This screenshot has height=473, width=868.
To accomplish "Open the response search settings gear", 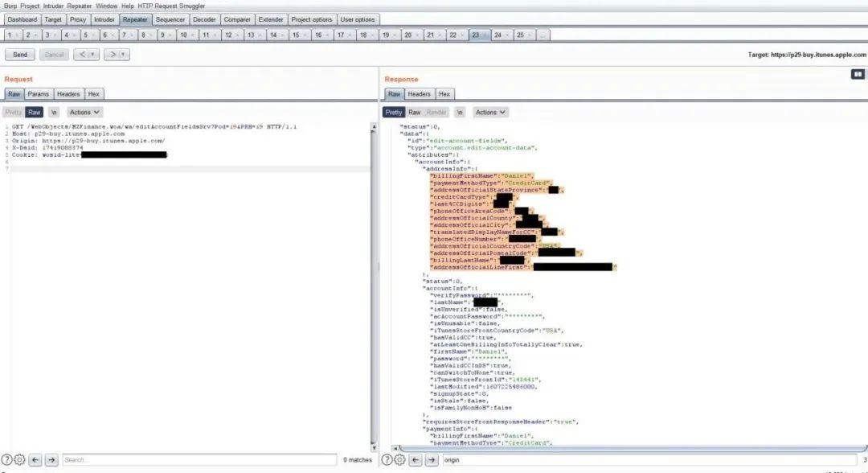I will (x=399, y=460).
